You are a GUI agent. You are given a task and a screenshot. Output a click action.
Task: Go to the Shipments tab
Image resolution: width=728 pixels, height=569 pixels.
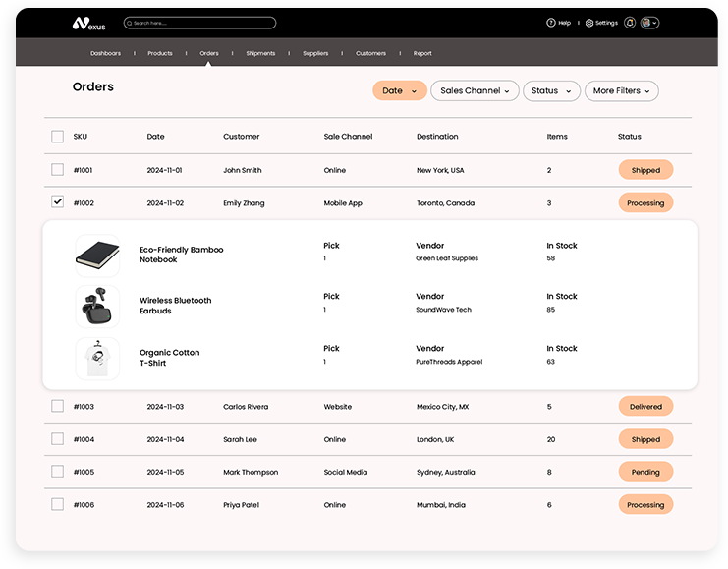pos(260,53)
